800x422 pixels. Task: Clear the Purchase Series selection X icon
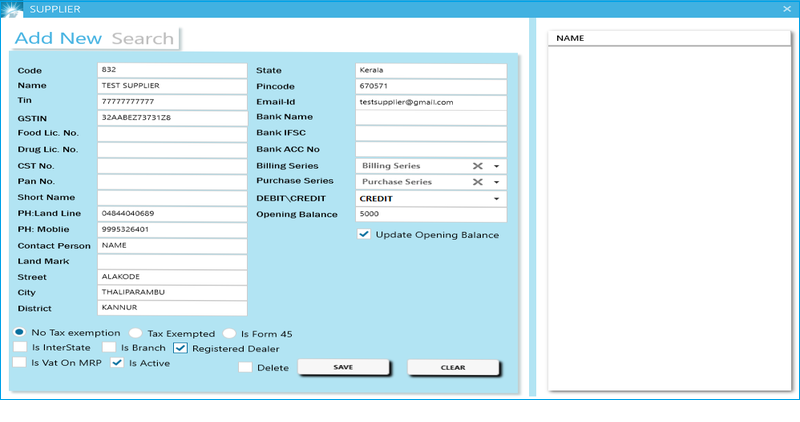(478, 182)
